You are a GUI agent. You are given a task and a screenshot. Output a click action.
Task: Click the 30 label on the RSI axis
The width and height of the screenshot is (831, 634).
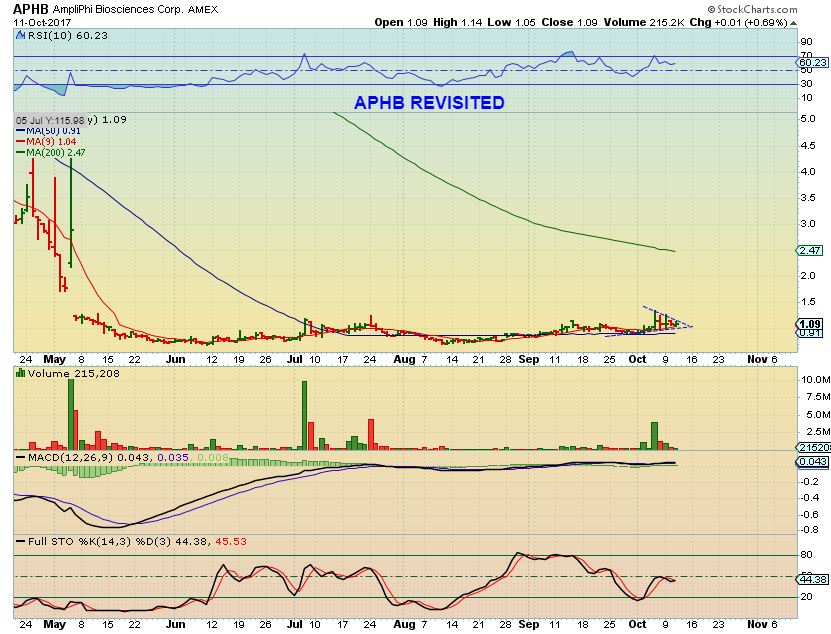pos(807,83)
